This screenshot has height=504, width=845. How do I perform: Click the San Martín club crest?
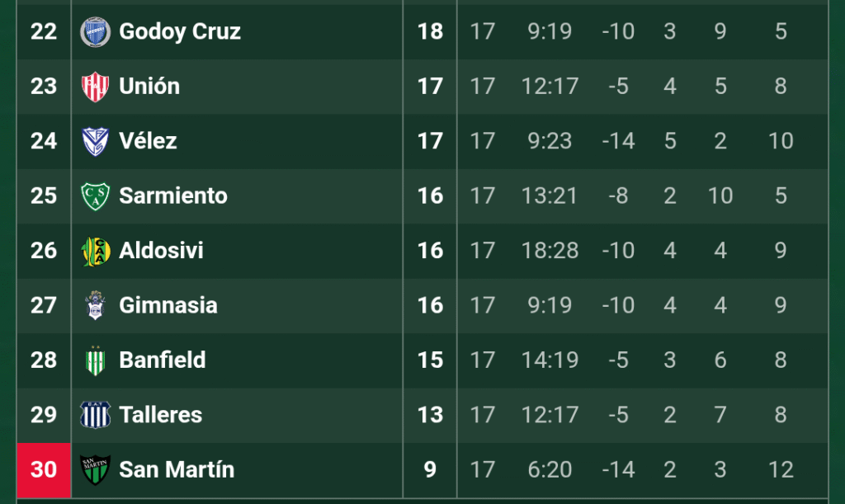coord(95,470)
